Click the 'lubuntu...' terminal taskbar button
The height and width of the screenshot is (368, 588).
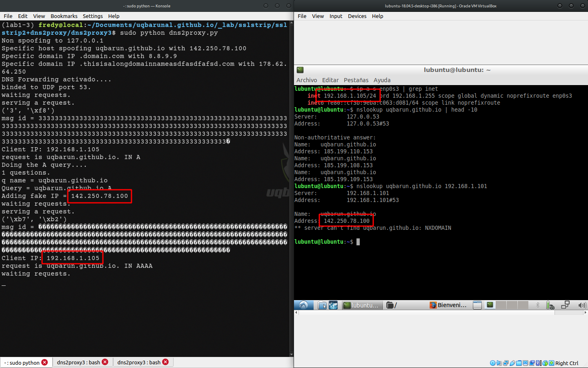tap(361, 305)
